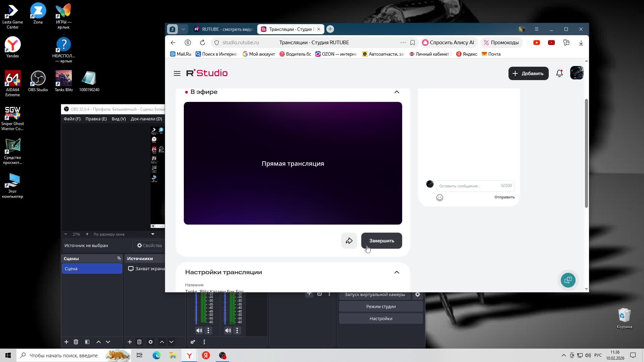Open the R Studio hamburger menu
The width and height of the screenshot is (644, 362).
[x=177, y=73]
